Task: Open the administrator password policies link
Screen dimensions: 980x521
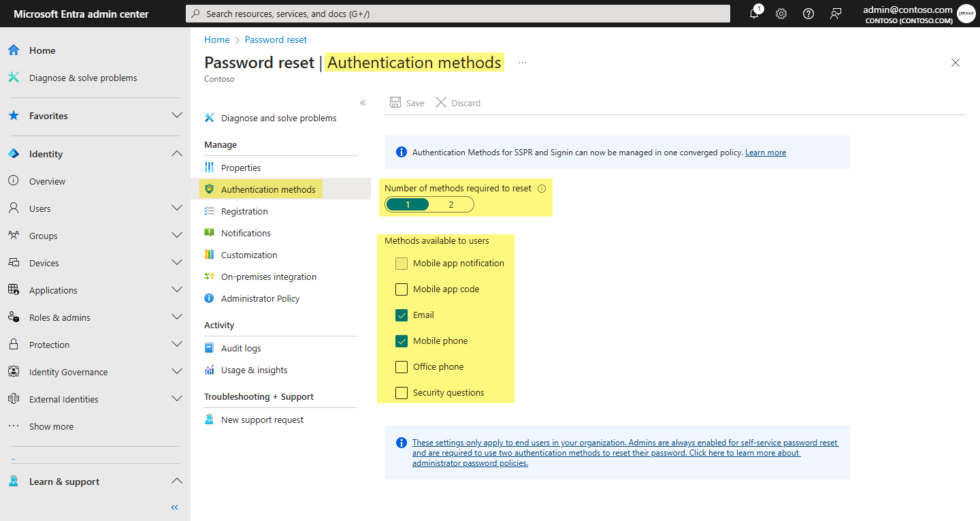Action: click(625, 453)
